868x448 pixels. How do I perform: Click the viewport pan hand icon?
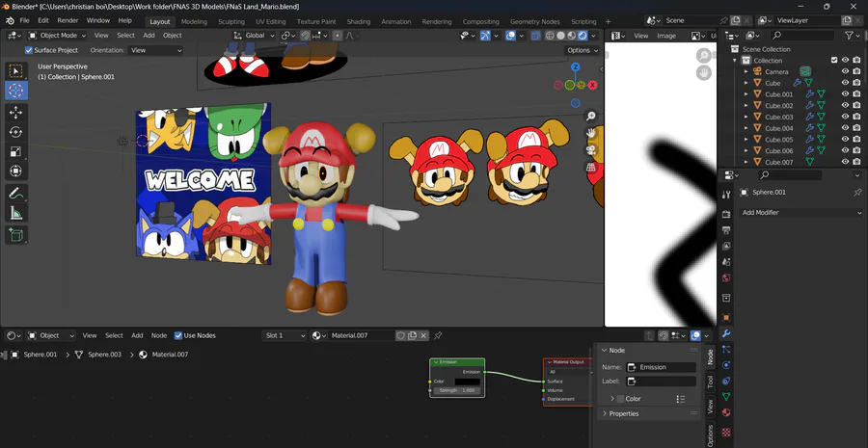[591, 133]
